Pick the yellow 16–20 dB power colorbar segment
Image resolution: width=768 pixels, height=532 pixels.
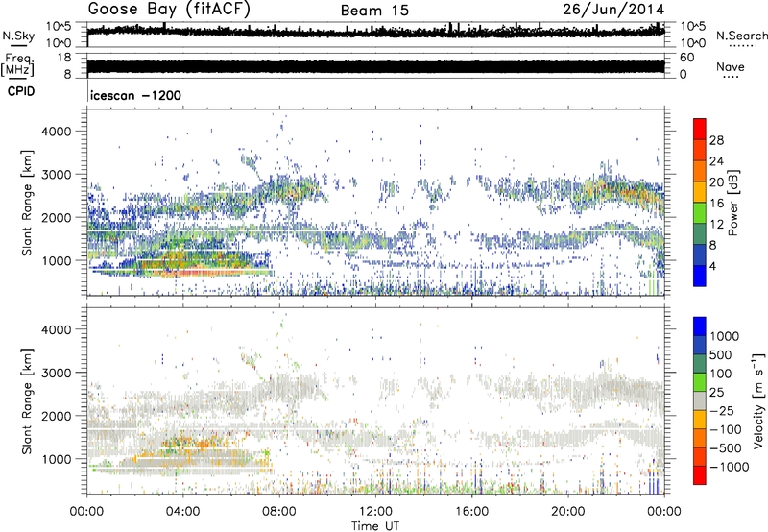[x=700, y=192]
